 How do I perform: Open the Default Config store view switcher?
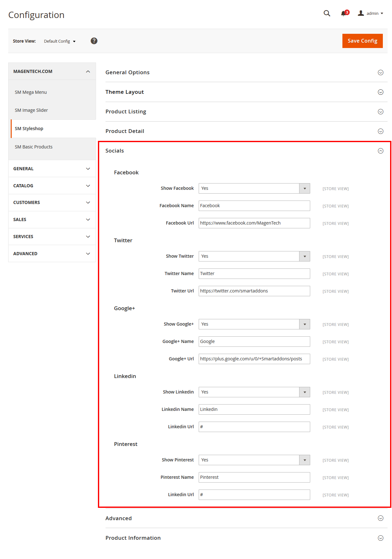tap(60, 41)
